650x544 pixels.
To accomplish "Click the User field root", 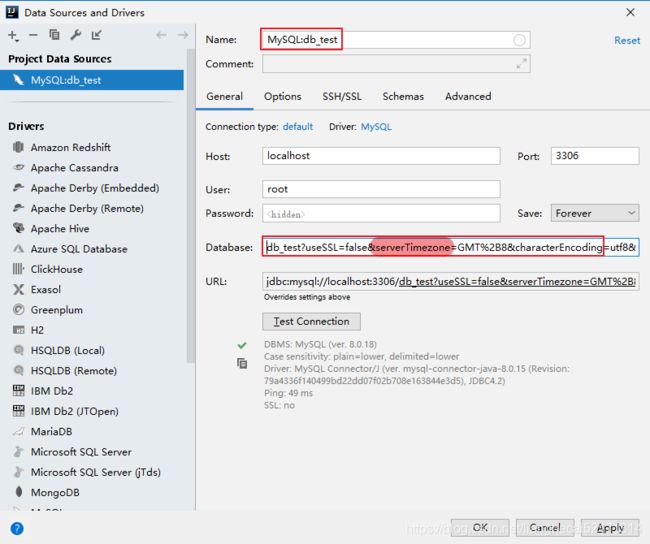I will 381,189.
